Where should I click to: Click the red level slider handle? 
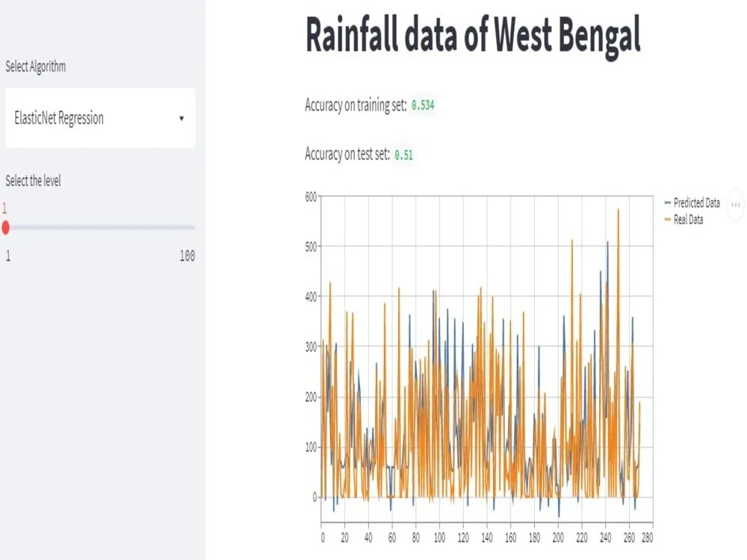point(5,227)
